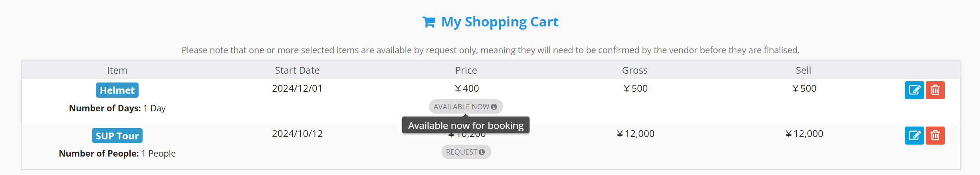Click the info icon beside AVAILABLE NOW
Image resolution: width=980 pixels, height=175 pixels.
(494, 107)
